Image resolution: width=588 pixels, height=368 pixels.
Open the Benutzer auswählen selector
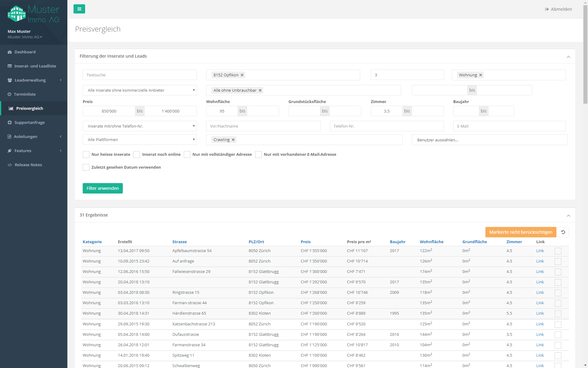(489, 140)
